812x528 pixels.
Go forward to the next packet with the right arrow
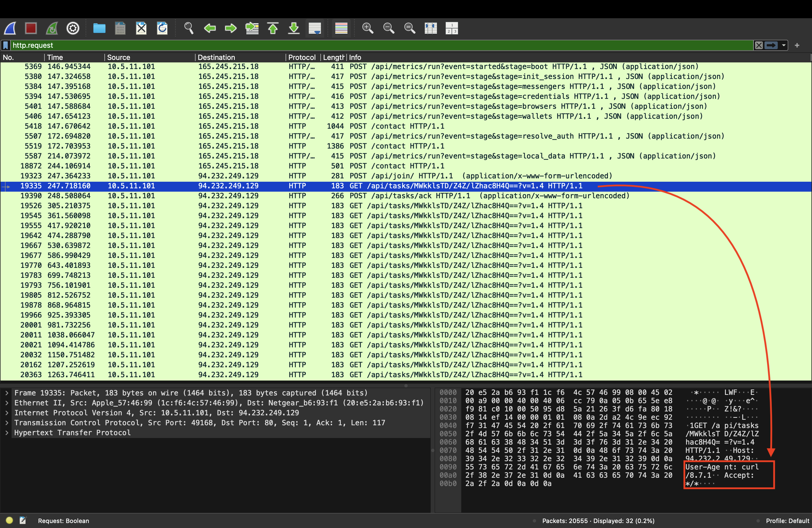[231, 28]
